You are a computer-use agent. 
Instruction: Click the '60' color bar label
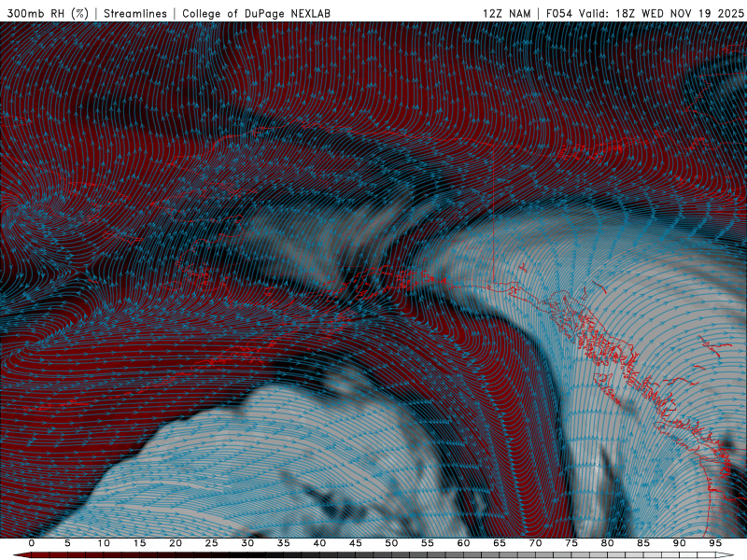[x=463, y=543]
